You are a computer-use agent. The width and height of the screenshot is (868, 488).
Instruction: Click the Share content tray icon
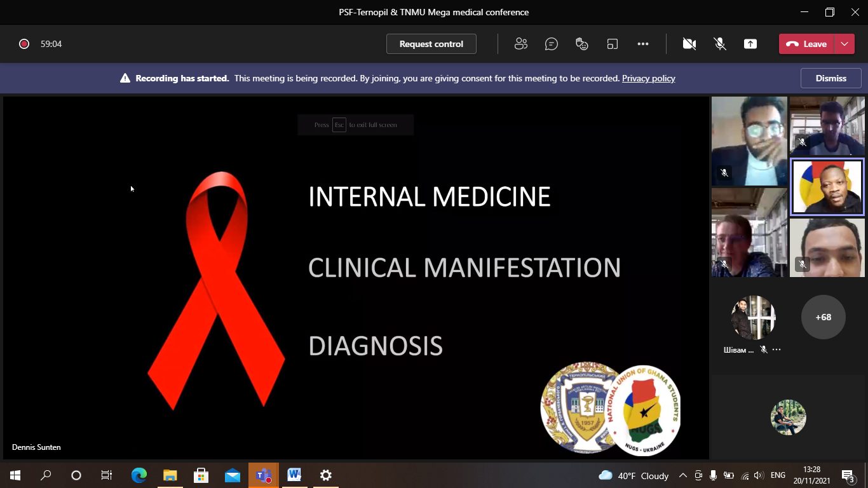(x=750, y=44)
